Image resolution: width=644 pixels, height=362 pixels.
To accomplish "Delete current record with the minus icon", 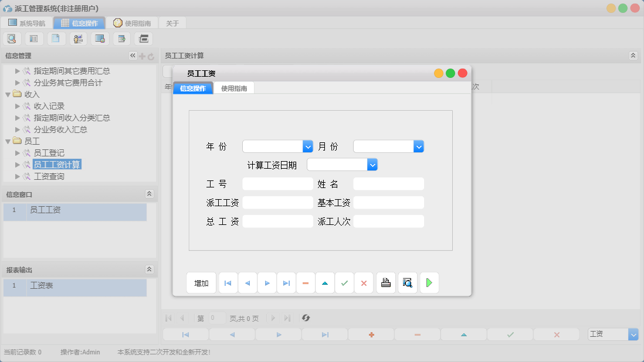I will pyautogui.click(x=306, y=282).
